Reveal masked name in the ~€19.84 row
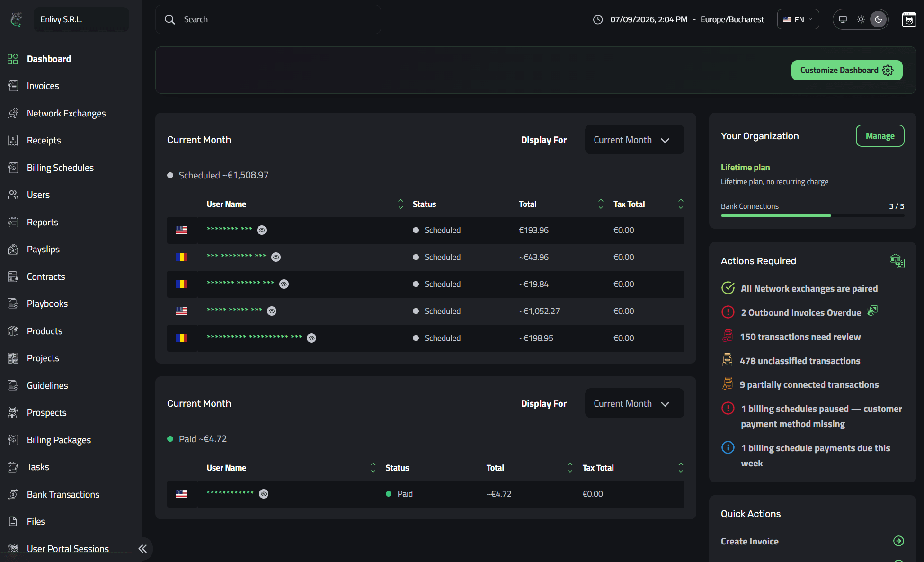 (284, 284)
